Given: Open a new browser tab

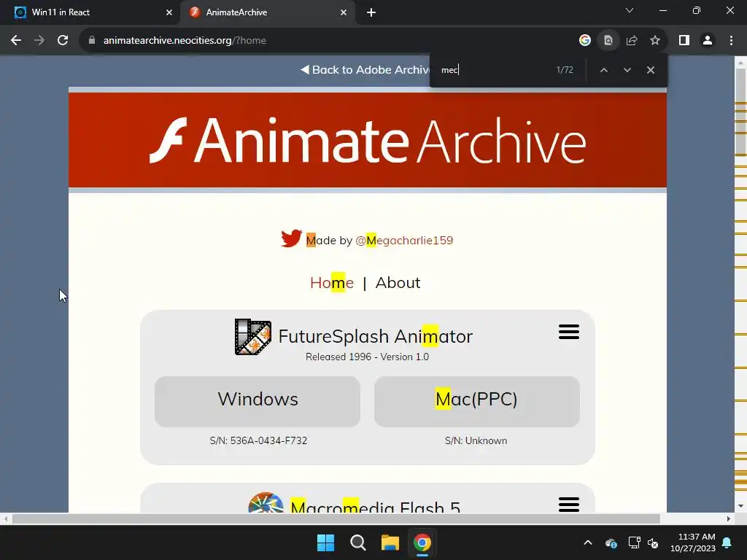Looking at the screenshot, I should [371, 12].
